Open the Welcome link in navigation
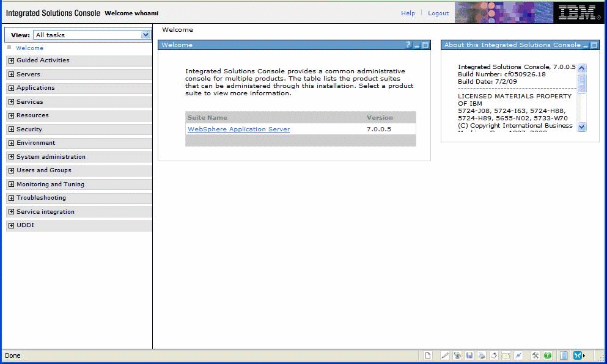This screenshot has height=364, width=607. 29,48
